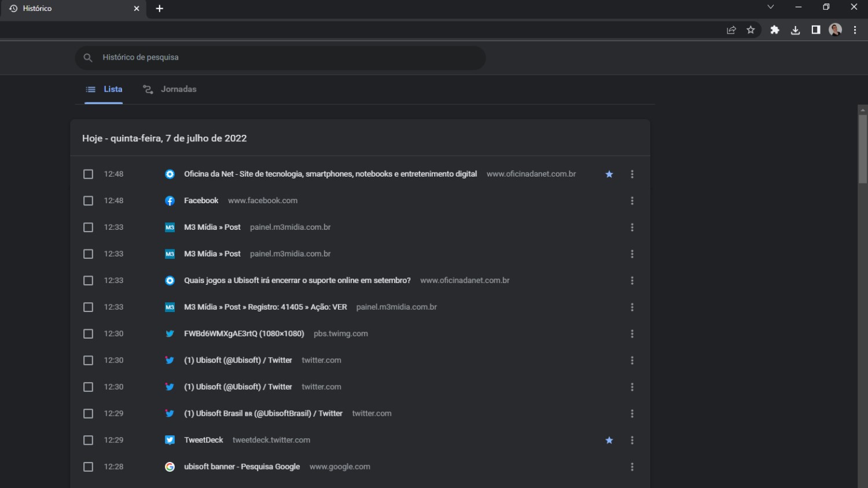Open Quais jogos a Ubisoft article link
This screenshot has height=488, width=868.
pos(297,281)
